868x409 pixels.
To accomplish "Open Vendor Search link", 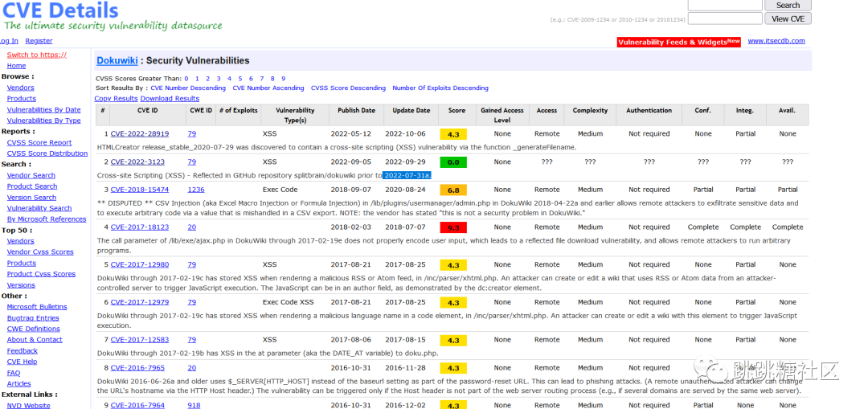I will (x=31, y=175).
